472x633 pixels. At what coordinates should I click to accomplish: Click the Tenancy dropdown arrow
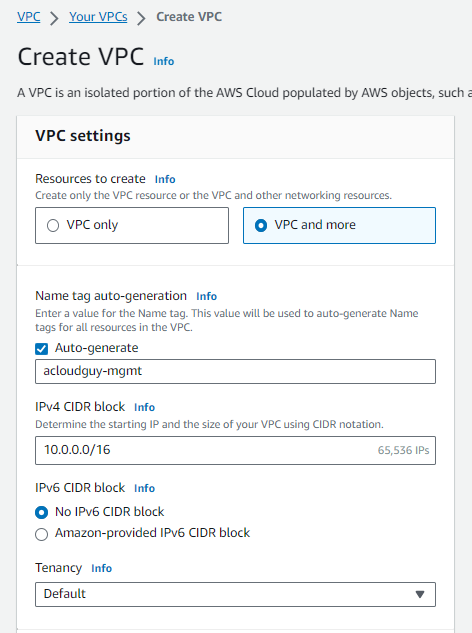point(420,594)
